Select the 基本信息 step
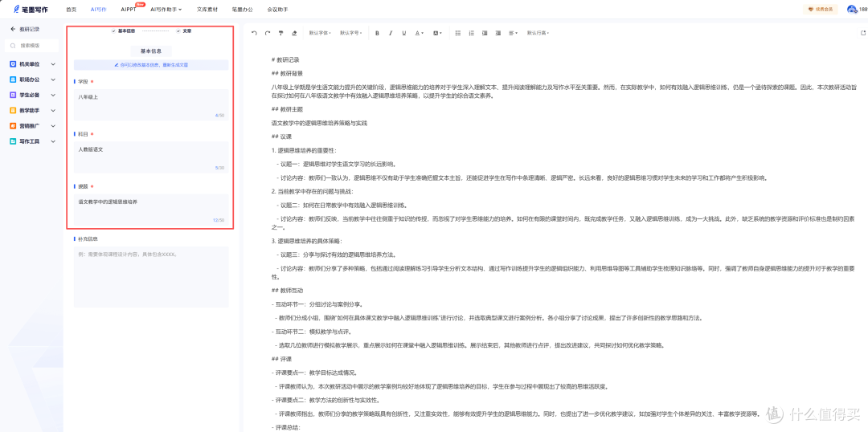This screenshot has width=868, height=432. click(x=123, y=31)
